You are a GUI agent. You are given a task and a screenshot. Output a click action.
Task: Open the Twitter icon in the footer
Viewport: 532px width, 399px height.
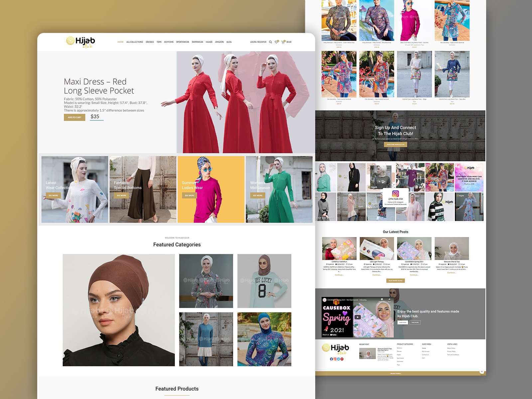[x=338, y=359]
